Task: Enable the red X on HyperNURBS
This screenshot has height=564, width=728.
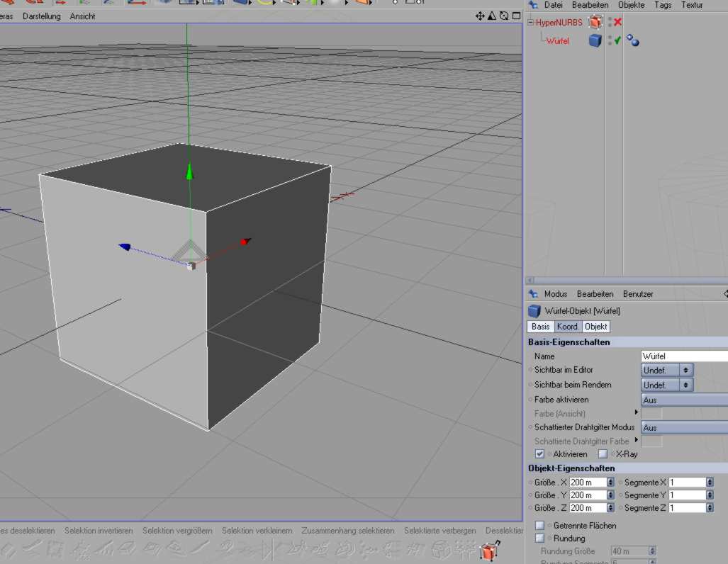Action: [x=617, y=23]
